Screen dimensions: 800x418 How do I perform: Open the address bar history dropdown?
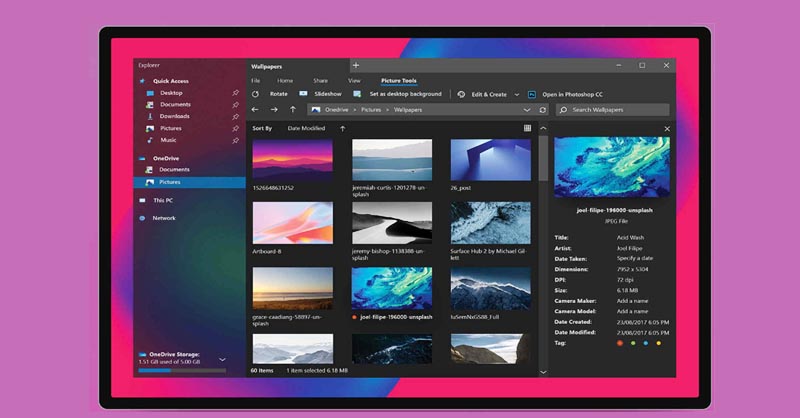pyautogui.click(x=527, y=110)
